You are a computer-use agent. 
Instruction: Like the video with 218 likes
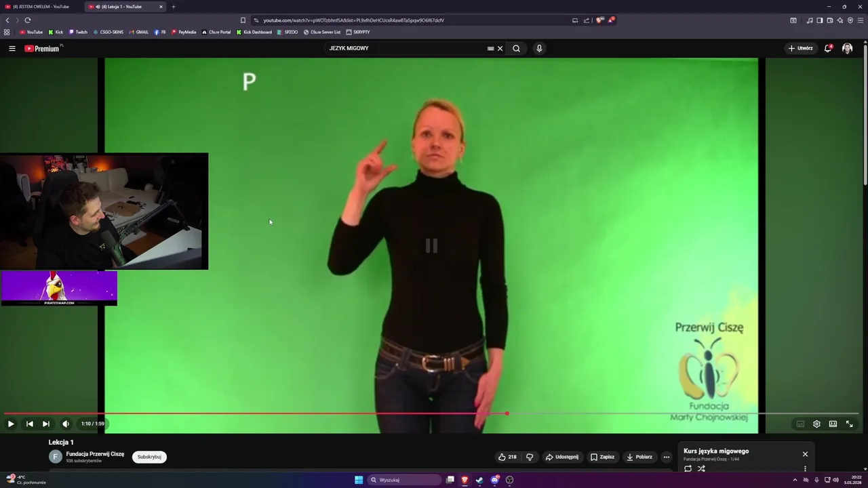coord(507,457)
